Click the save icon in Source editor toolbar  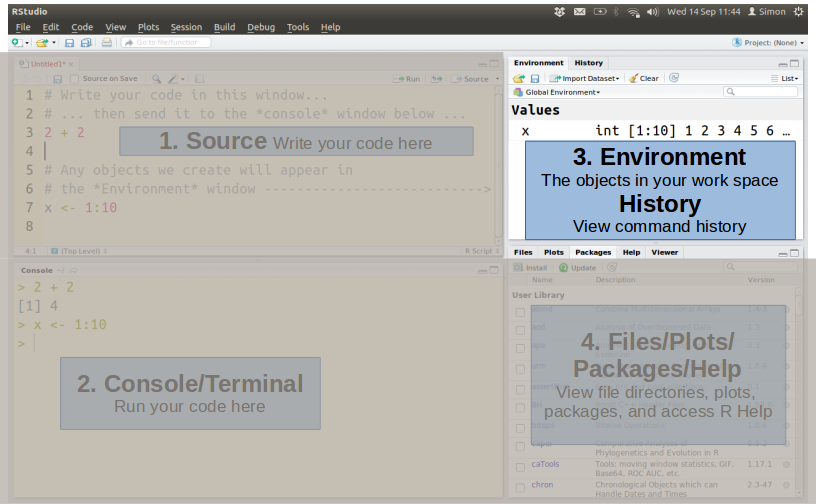tap(58, 79)
